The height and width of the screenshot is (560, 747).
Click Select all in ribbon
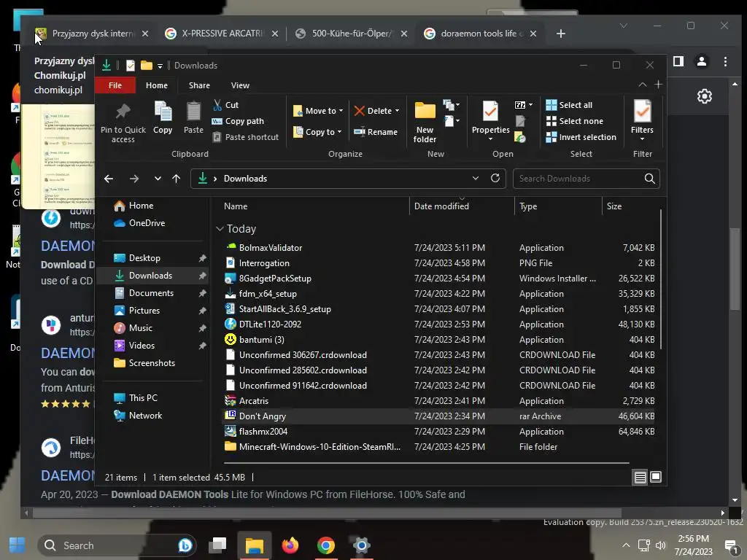(569, 105)
